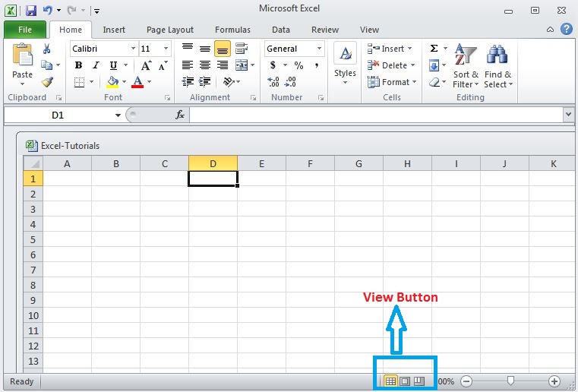Click Insert in Cells group
The height and width of the screenshot is (392, 578).
click(390, 49)
